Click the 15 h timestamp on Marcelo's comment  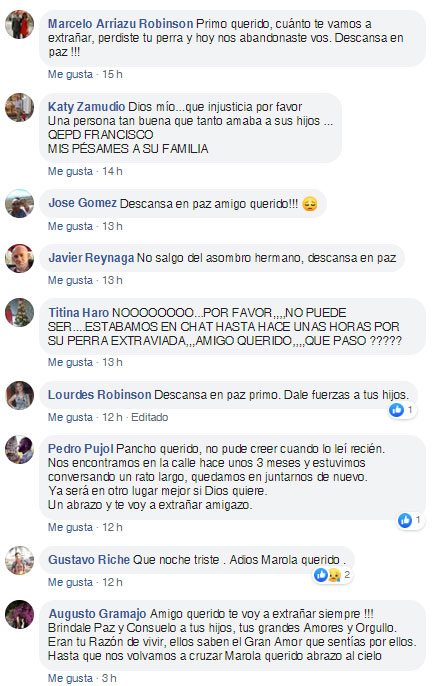pyautogui.click(x=112, y=74)
